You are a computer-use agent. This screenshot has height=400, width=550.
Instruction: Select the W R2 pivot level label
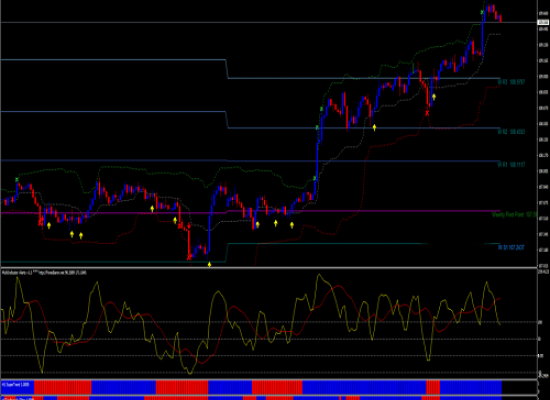click(x=511, y=132)
